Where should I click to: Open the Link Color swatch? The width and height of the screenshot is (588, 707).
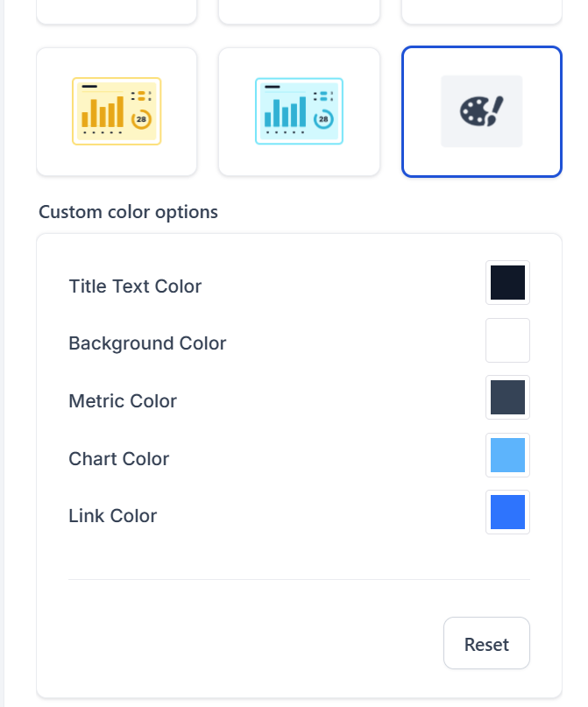coord(507,513)
